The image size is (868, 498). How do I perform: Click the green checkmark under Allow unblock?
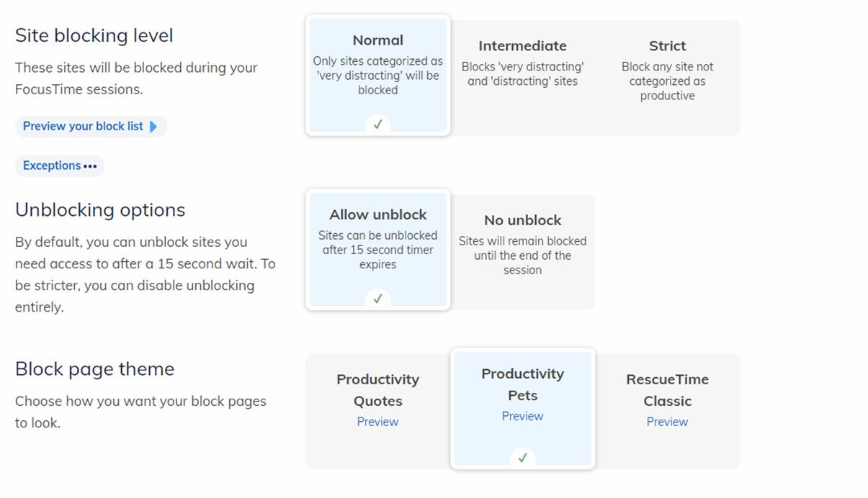[x=377, y=299]
